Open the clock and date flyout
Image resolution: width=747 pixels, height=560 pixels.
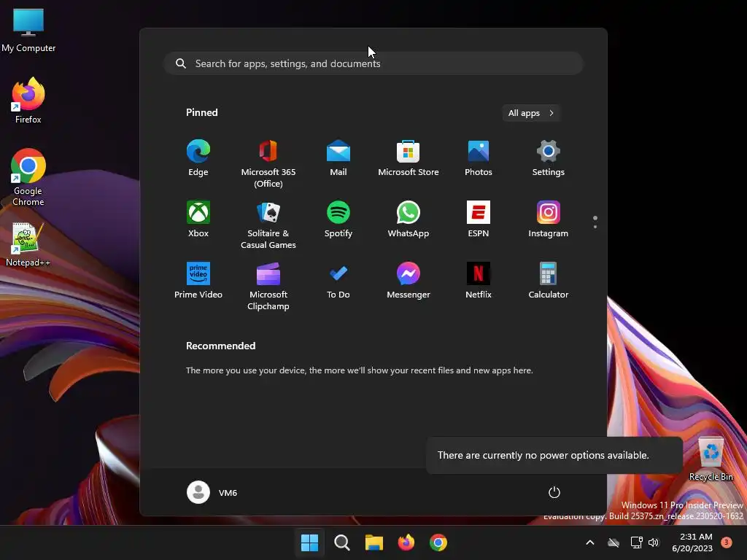click(692, 542)
